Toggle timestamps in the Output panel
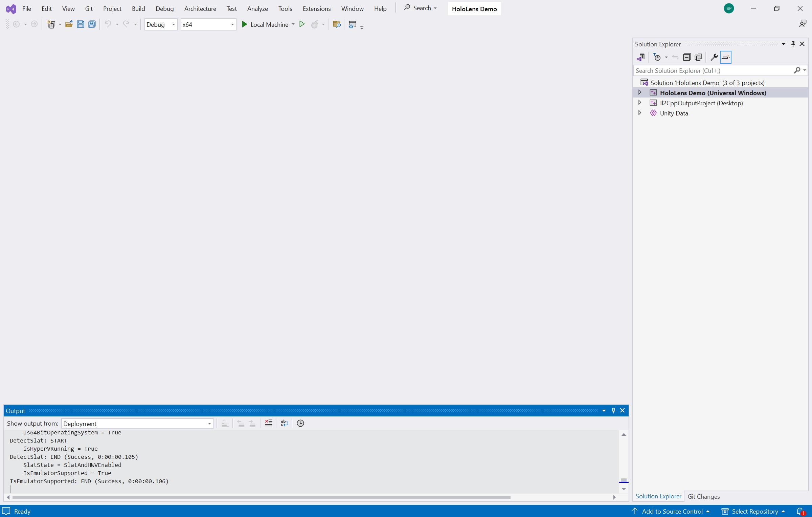 [300, 423]
